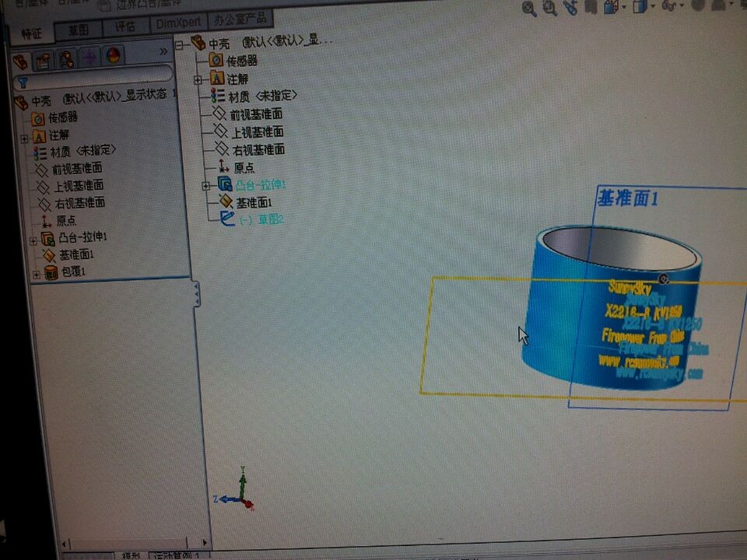The height and width of the screenshot is (560, 747).
Task: Open the Display Style dropdown arrow
Action: pyautogui.click(x=653, y=6)
